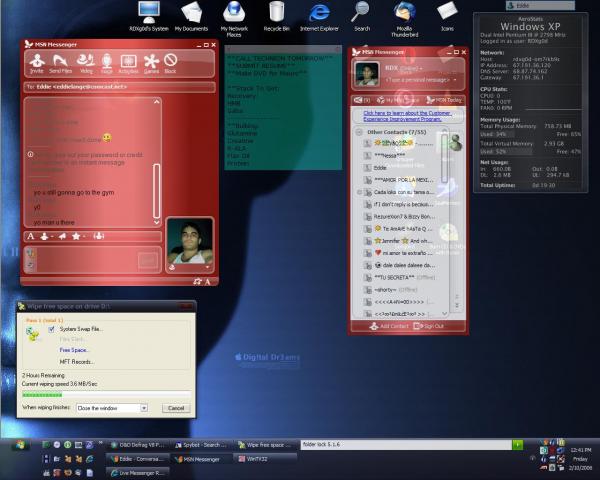
Task: Open the font 'A' button above message box
Action: [x=31, y=236]
